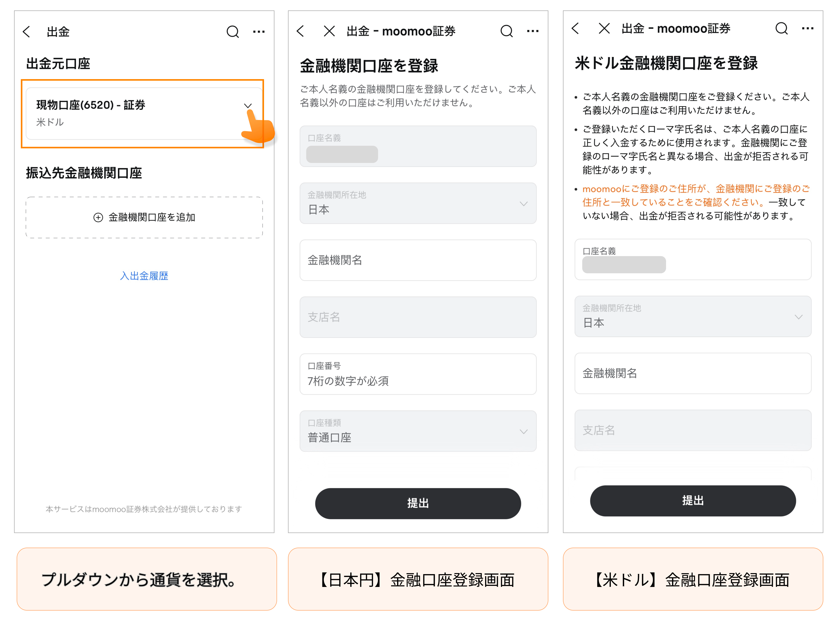Click 支店名 field on yen form
Image resolution: width=840 pixels, height=621 pixels.
click(418, 317)
